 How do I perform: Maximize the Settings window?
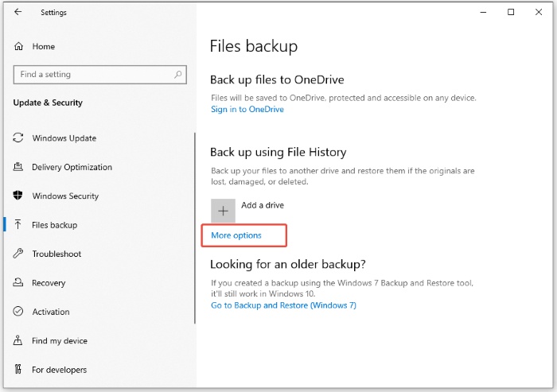click(511, 12)
